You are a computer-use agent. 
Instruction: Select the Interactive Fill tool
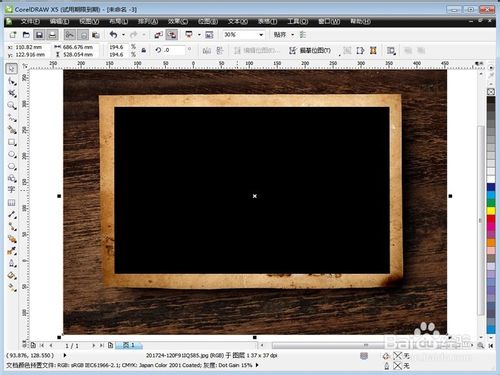12,288
